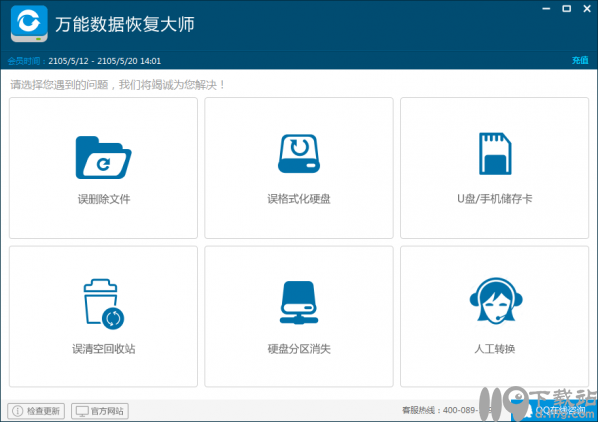Click the 误删除文件 label text
The image size is (598, 422).
coord(104,199)
